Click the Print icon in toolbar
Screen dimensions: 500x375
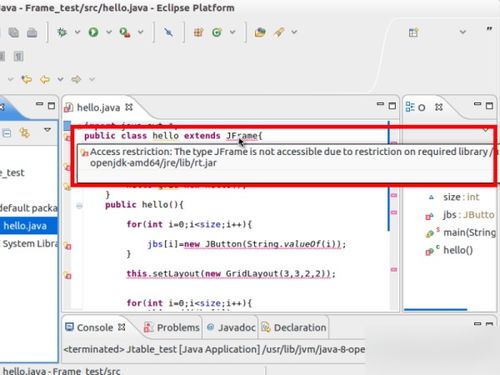coord(32,32)
